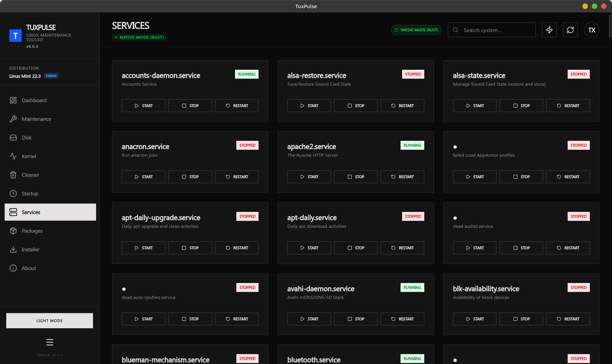Navigate to the Packages section
612x364 pixels.
pyautogui.click(x=32, y=231)
